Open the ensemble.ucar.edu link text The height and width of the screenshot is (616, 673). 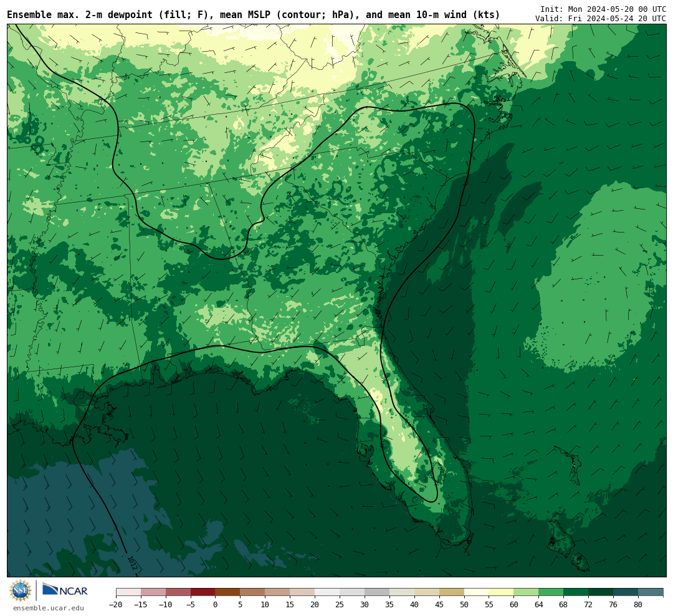pyautogui.click(x=49, y=608)
